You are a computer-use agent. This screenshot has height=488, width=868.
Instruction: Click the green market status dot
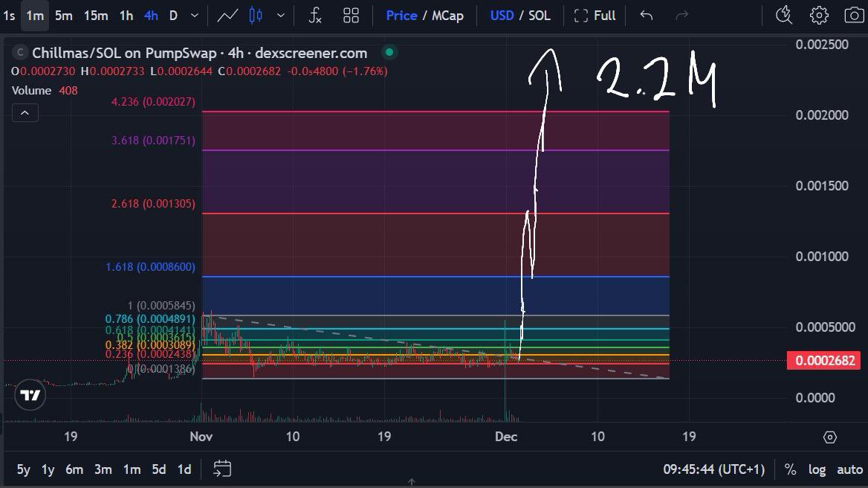coord(389,52)
